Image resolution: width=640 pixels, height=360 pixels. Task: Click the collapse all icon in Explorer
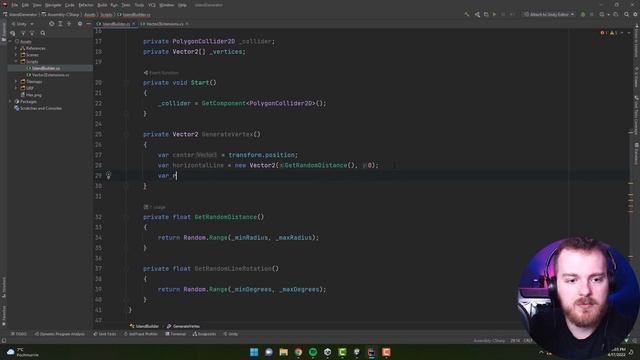[x=69, y=24]
